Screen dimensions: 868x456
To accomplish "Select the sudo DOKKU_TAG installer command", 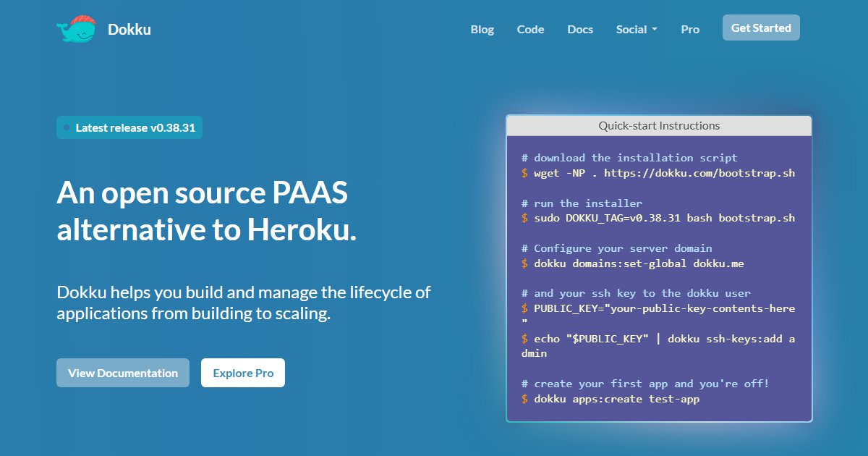I will [x=658, y=218].
